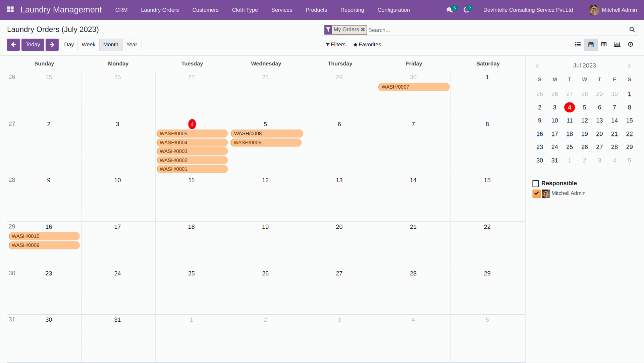Uncheck the Mitchell Admin responsible filter
644x363 pixels.
tap(536, 193)
